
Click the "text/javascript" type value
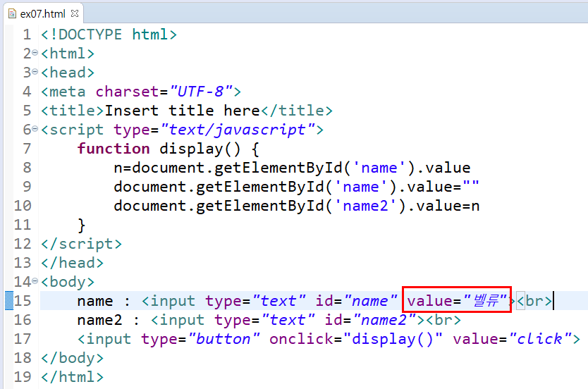[x=238, y=130]
